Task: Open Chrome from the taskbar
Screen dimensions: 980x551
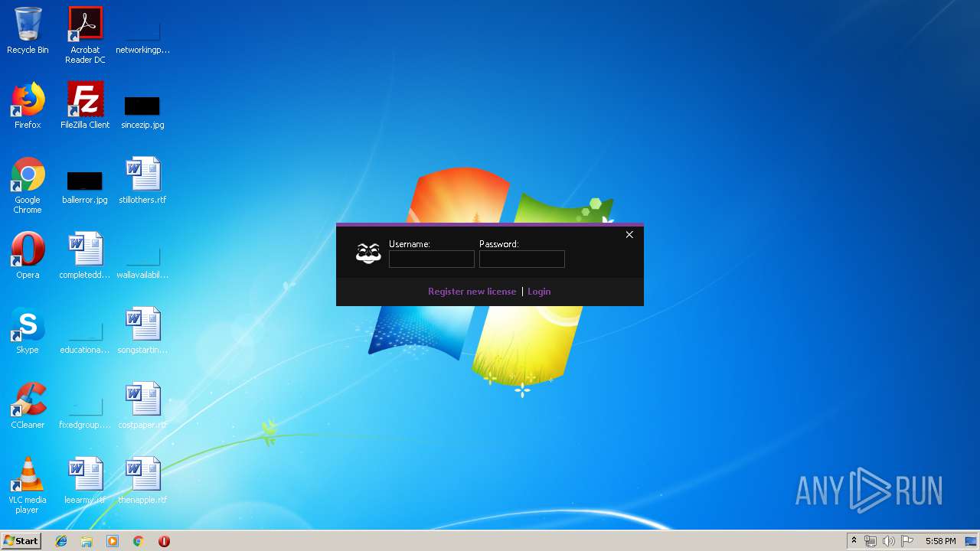Action: [x=139, y=541]
